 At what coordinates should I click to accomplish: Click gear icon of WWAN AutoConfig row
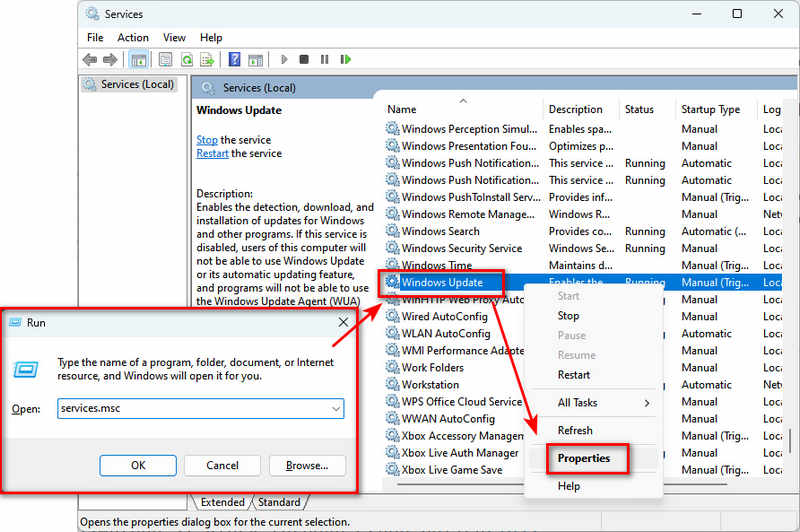click(x=392, y=418)
